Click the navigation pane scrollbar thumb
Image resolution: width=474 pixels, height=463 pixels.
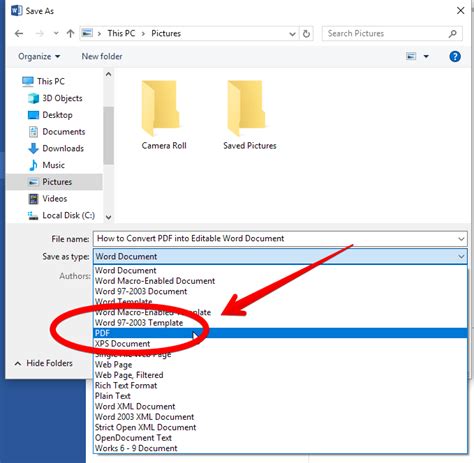(108, 135)
